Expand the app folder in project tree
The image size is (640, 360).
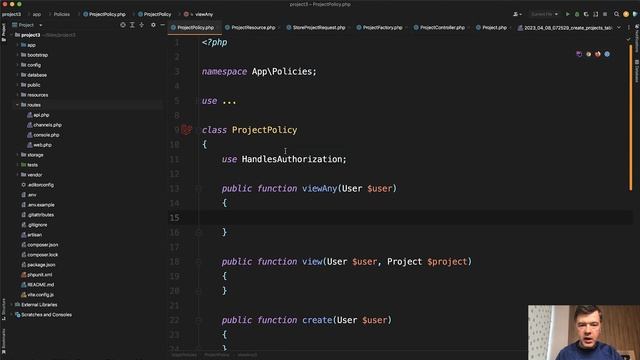pos(17,45)
